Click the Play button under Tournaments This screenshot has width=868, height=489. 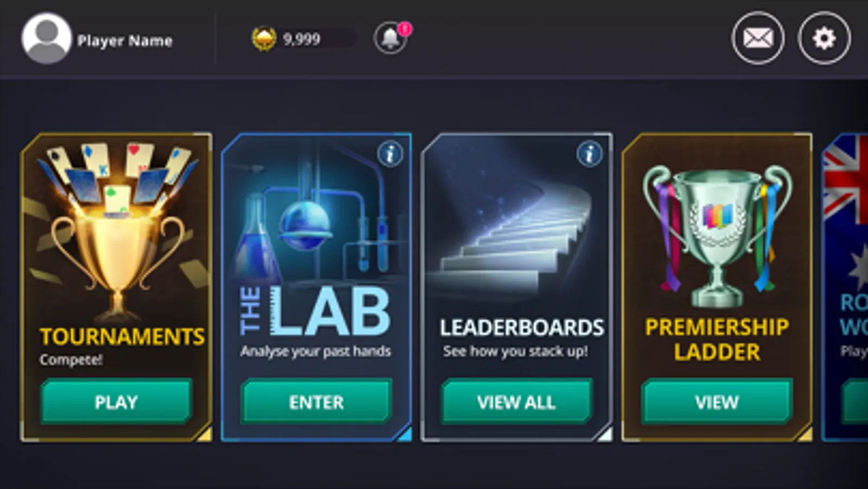(116, 402)
